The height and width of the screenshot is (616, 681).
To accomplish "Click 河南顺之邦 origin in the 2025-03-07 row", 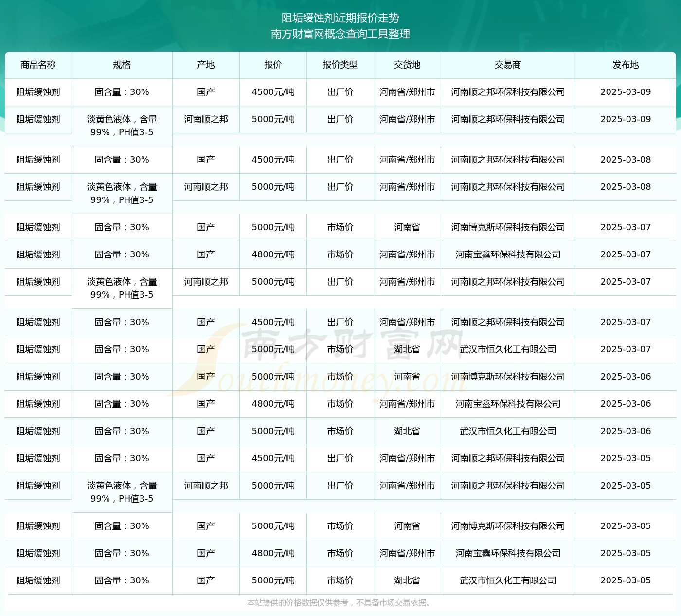I will tap(206, 282).
